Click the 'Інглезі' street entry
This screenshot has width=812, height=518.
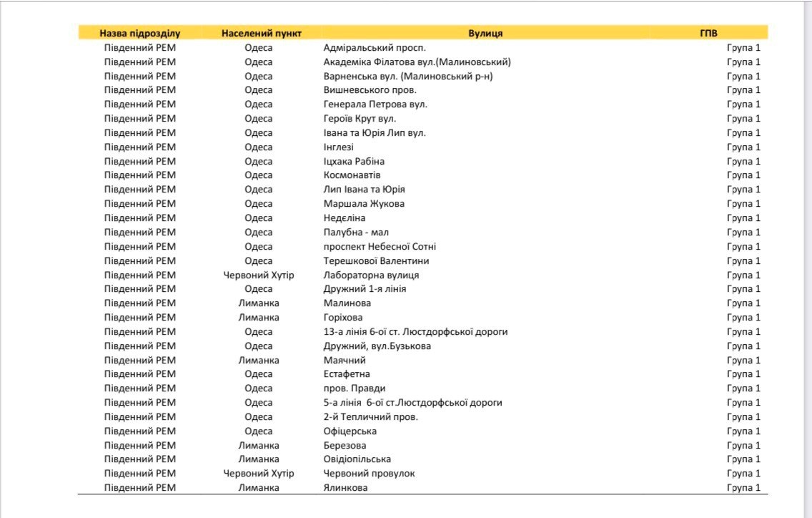338,147
